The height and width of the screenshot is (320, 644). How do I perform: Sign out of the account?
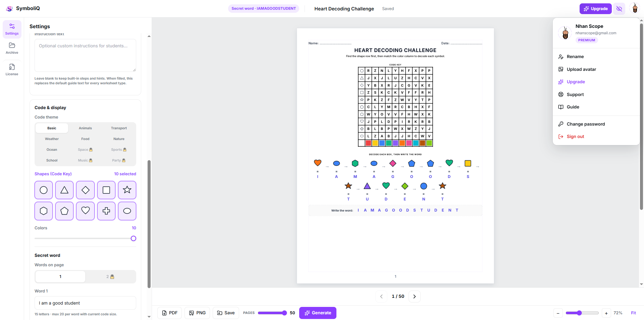pyautogui.click(x=596, y=137)
